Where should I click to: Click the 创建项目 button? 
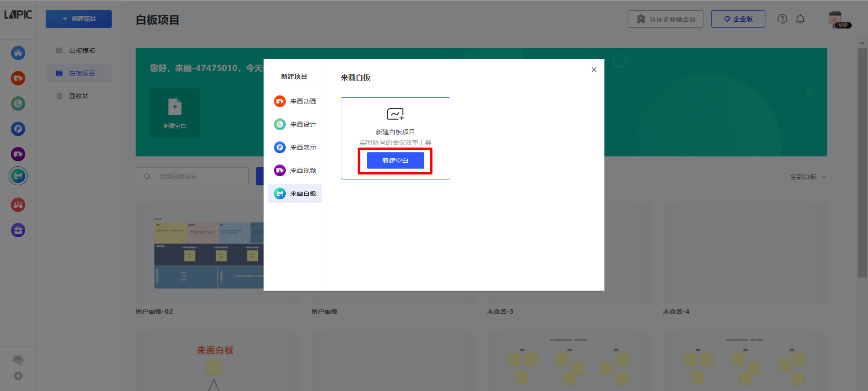point(79,19)
